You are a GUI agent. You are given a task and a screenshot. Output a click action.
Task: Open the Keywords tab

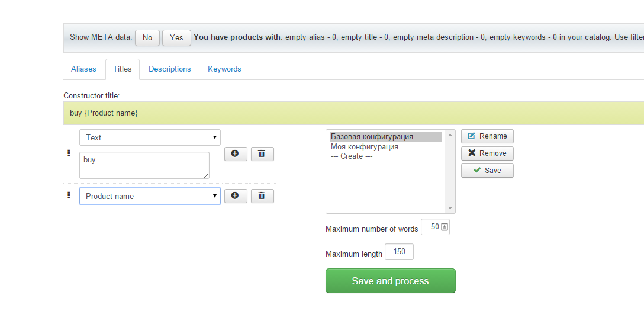(224, 69)
